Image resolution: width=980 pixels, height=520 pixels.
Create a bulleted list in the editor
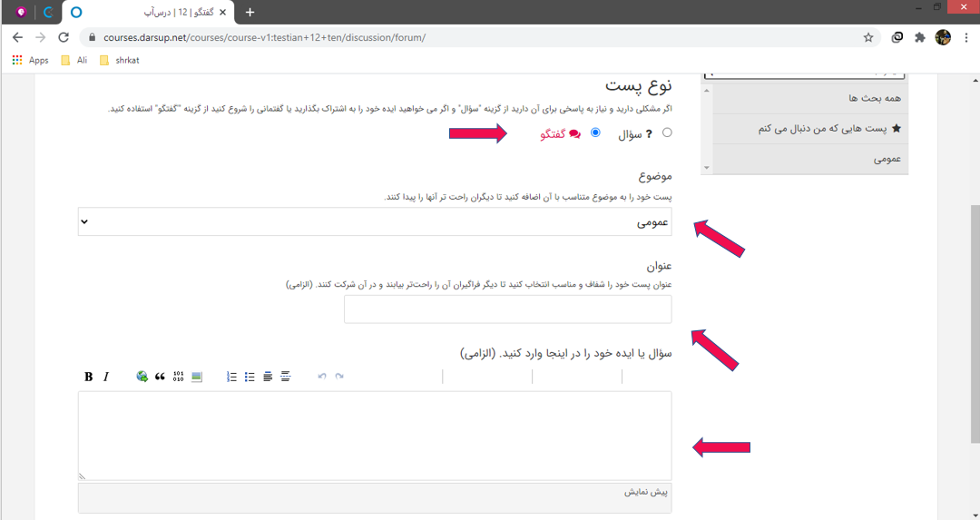[x=250, y=377]
